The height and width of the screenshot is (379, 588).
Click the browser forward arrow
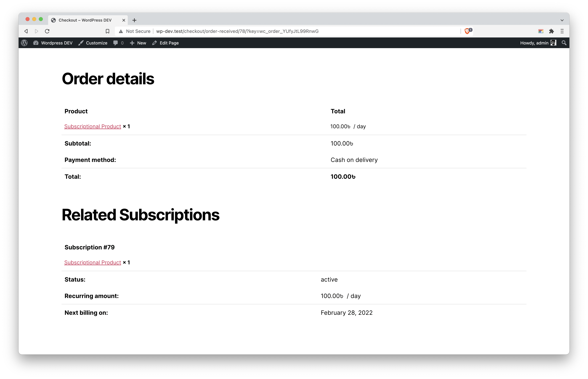[x=36, y=31]
